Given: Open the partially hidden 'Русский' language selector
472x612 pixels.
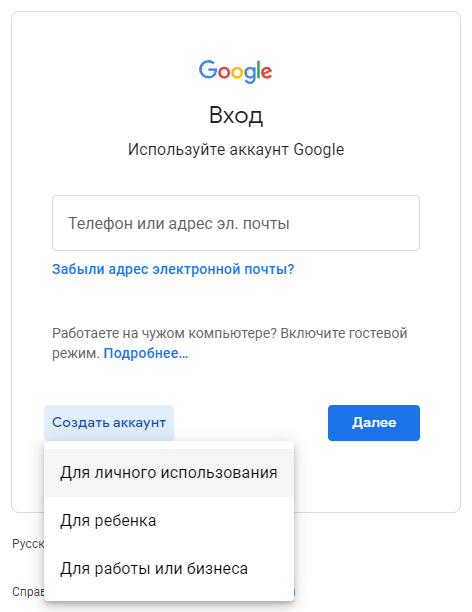Looking at the screenshot, I should pyautogui.click(x=28, y=544).
